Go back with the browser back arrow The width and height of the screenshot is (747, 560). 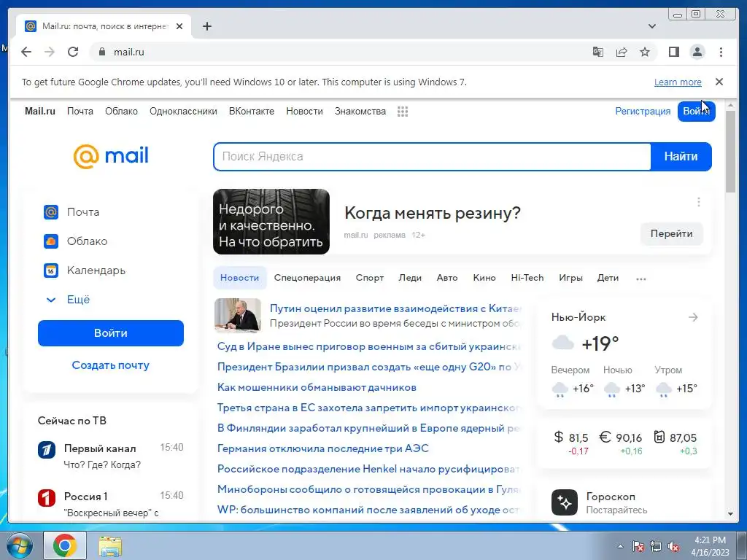[26, 52]
